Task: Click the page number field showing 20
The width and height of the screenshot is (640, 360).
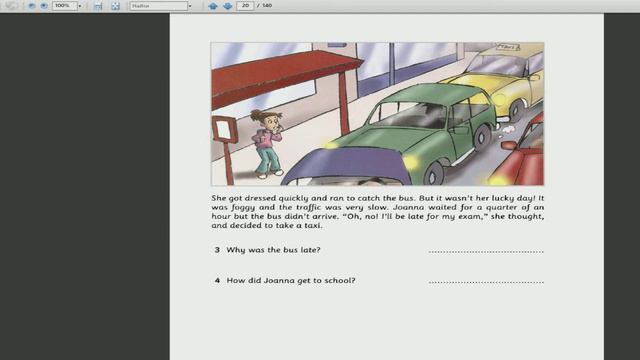Action: (245, 6)
